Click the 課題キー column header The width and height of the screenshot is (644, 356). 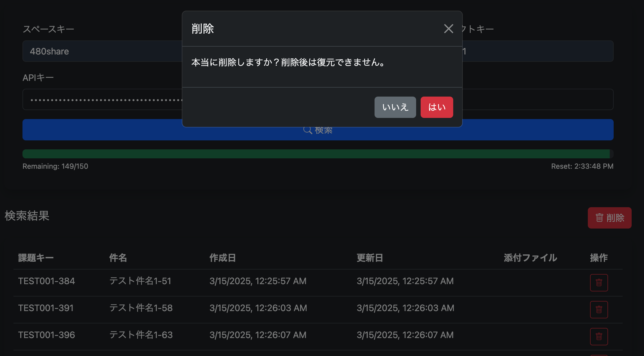coord(36,258)
